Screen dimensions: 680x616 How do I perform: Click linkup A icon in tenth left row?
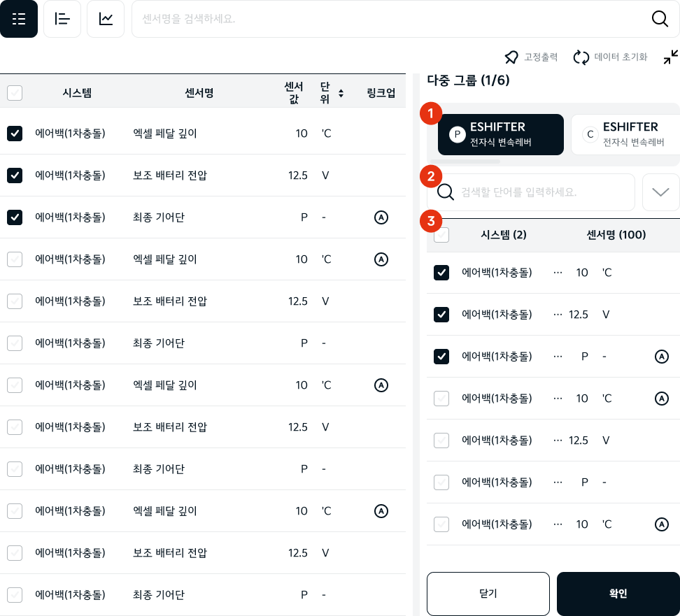(381, 510)
